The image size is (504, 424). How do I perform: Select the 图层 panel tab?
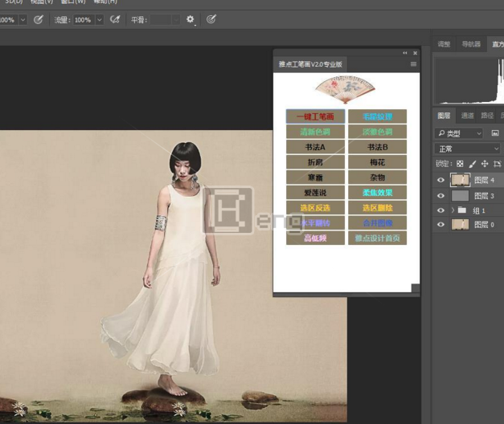[x=444, y=116]
